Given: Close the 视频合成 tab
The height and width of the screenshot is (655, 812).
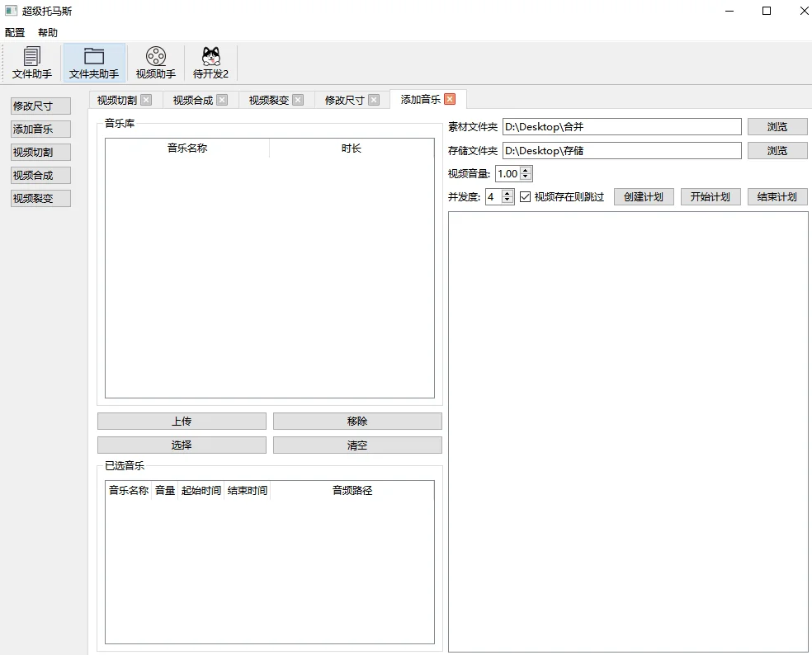Looking at the screenshot, I should click(x=222, y=100).
